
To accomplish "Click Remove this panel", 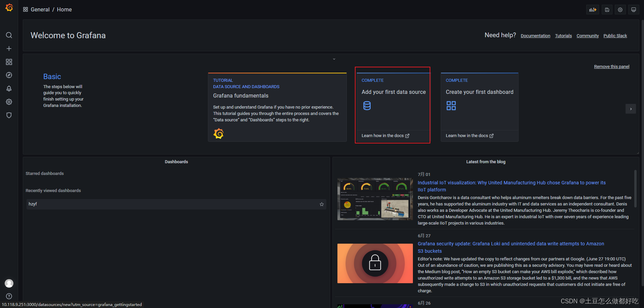I will pos(611,67).
